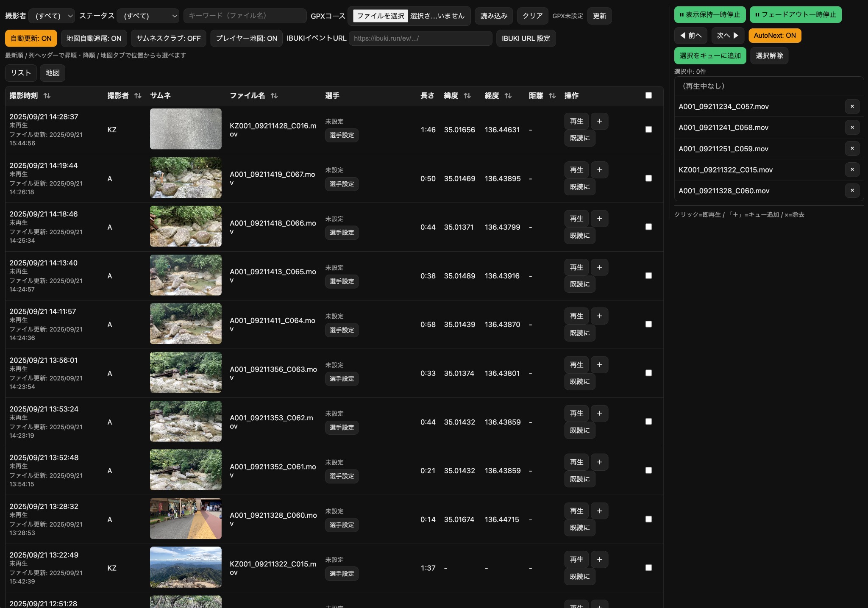Switch to the 地図 tab
The image size is (868, 608).
tap(53, 73)
